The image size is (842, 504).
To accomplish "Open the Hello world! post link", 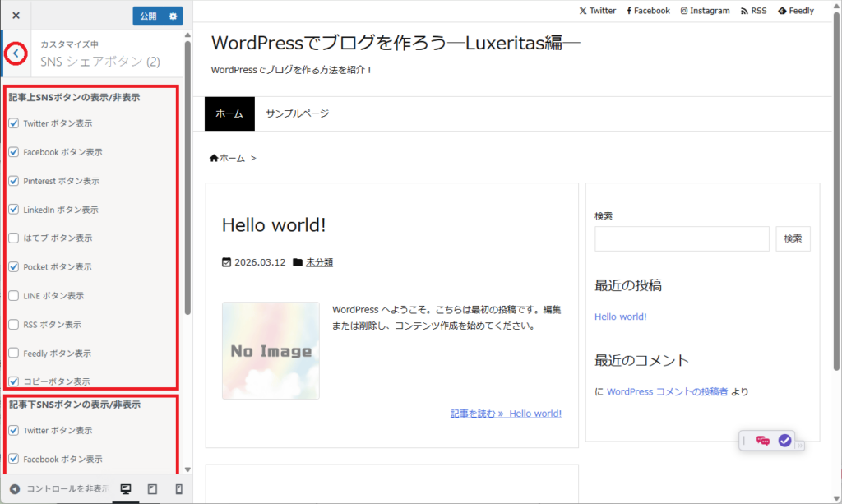I will point(621,316).
